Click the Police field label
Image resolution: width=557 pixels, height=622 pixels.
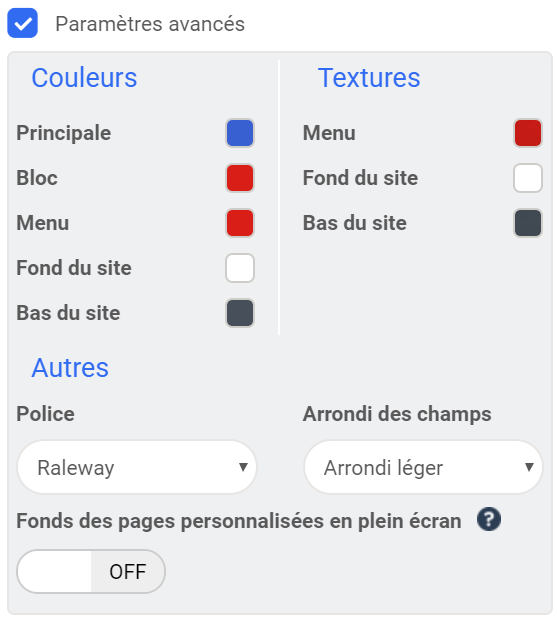point(45,414)
